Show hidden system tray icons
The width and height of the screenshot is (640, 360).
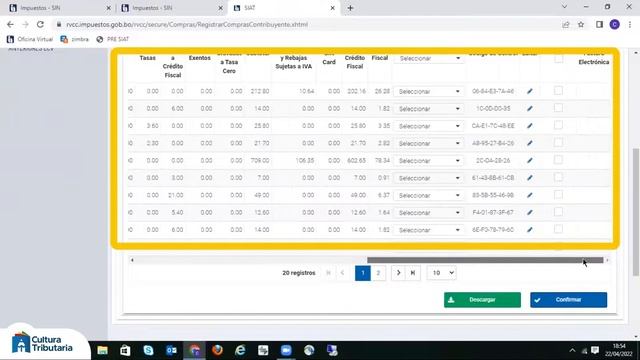[x=572, y=351]
